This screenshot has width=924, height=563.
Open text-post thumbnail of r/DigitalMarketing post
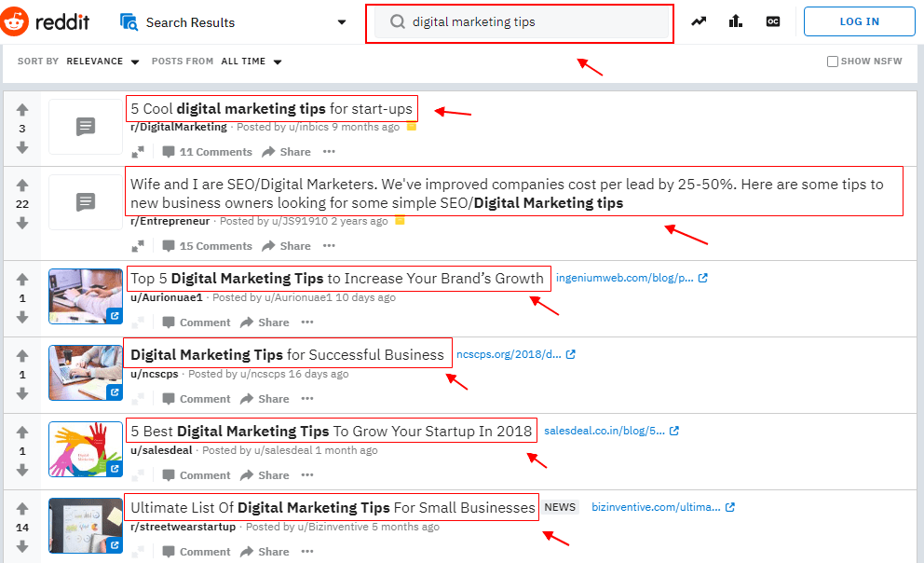coord(86,126)
